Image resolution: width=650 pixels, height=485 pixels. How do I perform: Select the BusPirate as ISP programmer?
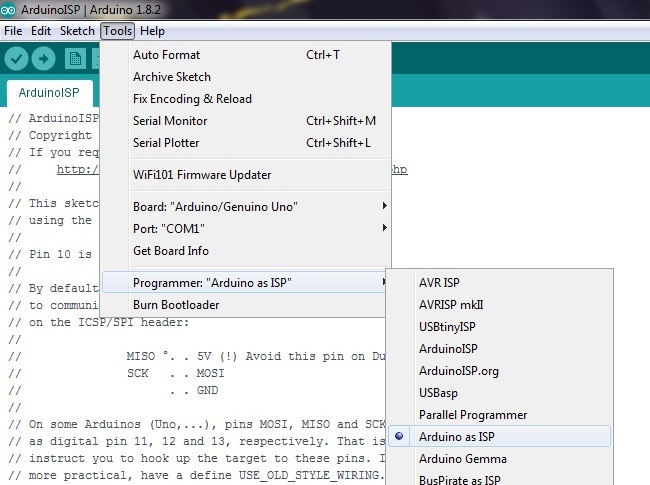click(500, 479)
